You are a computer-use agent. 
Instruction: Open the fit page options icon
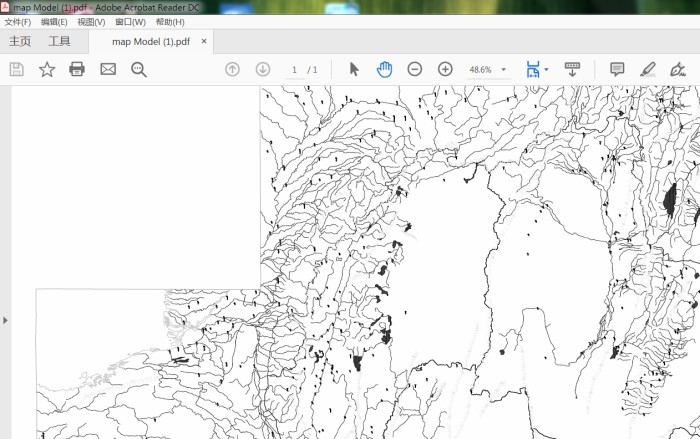coord(533,69)
